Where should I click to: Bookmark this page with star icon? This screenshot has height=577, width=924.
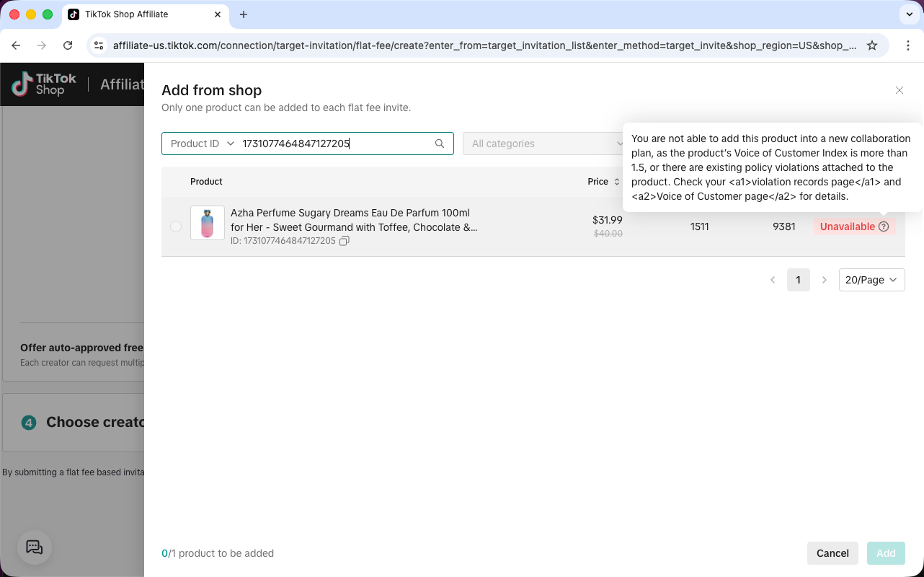coord(872,45)
